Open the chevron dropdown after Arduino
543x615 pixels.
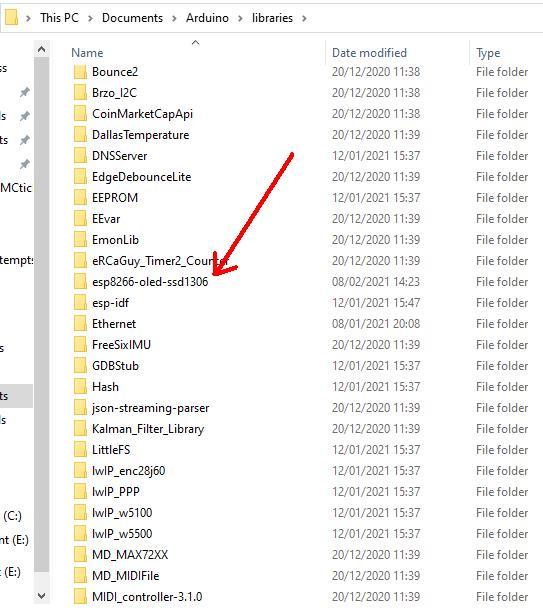(x=240, y=18)
